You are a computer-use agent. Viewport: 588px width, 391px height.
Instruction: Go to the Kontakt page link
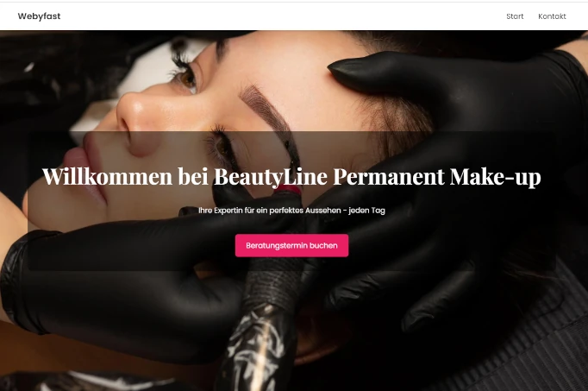[x=552, y=16]
